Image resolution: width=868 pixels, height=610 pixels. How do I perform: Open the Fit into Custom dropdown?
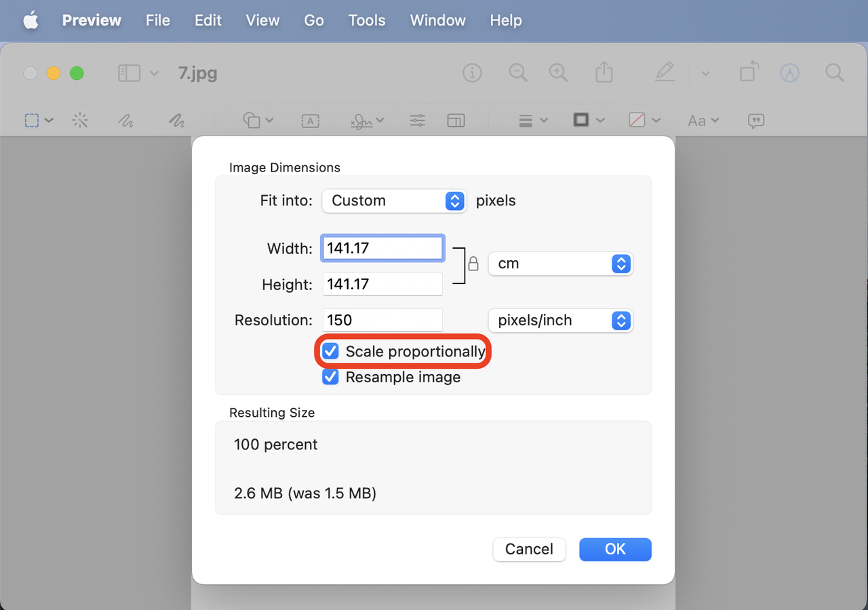tap(394, 201)
